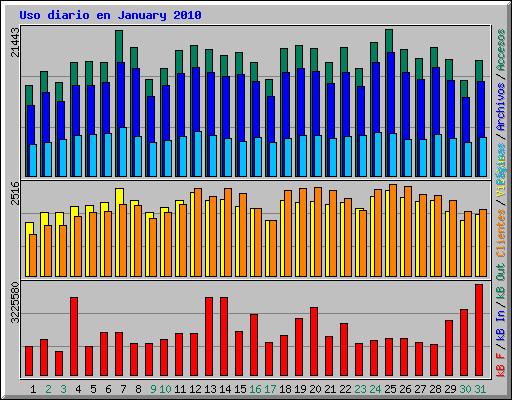
Task: Click green day label 2
Action: click(x=48, y=389)
